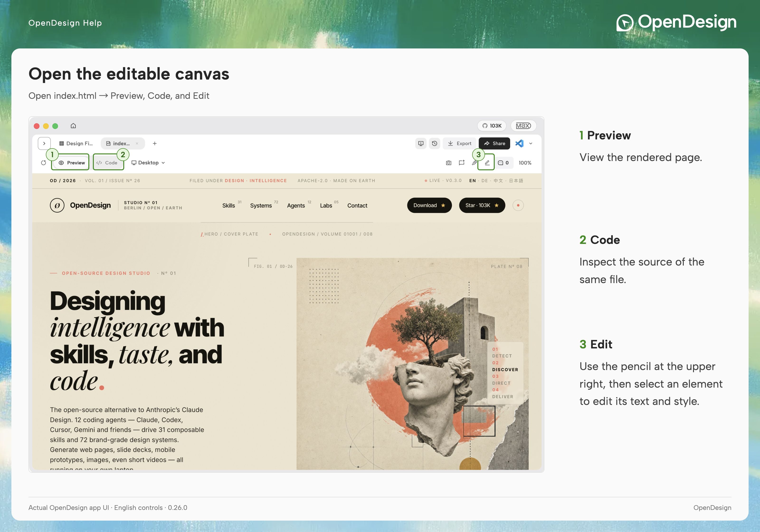760x532 pixels.
Task: Open the Desktop viewport dropdown
Action: [x=148, y=162]
